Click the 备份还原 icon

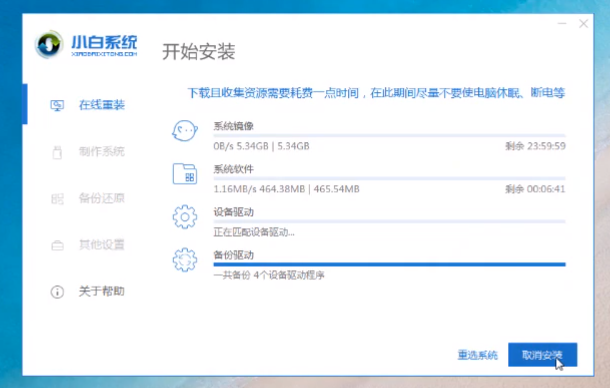[x=57, y=199]
